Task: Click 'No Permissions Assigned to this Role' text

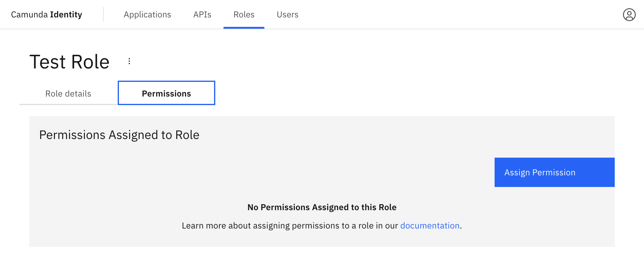Action: pos(322,207)
